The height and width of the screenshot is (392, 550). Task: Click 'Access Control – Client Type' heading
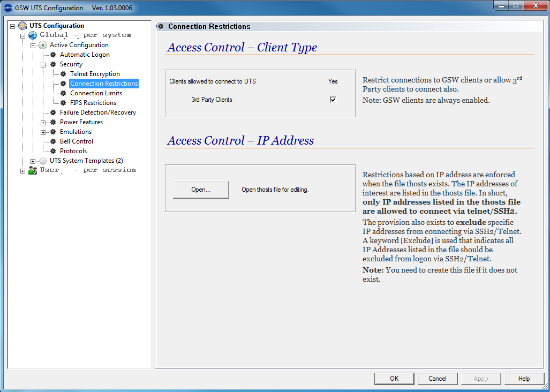click(242, 47)
